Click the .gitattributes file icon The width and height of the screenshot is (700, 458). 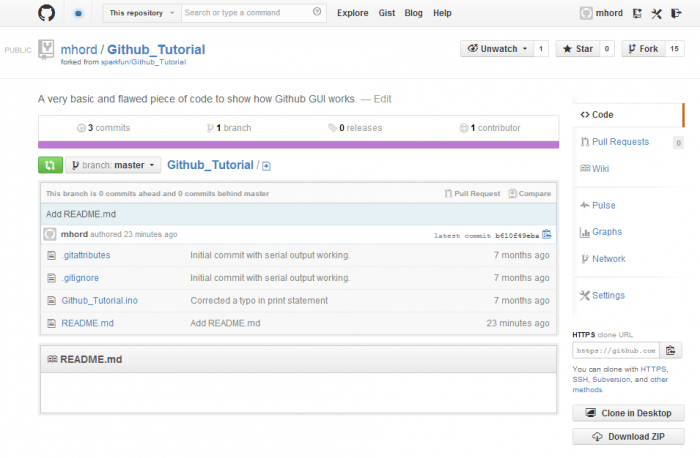point(52,255)
